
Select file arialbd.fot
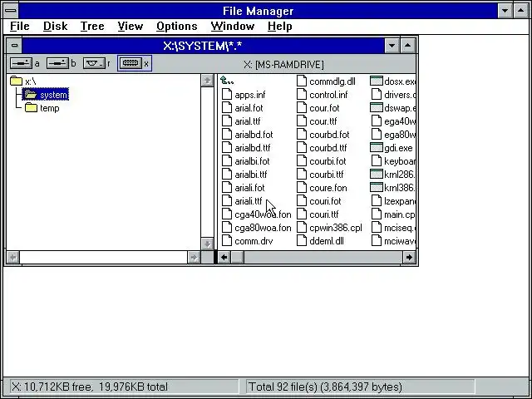248,135
